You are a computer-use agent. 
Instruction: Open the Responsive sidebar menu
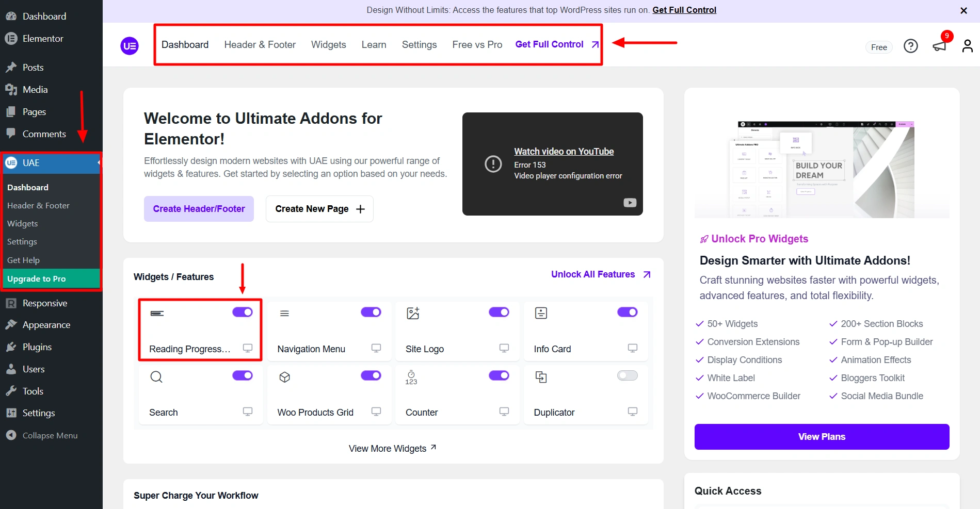[x=51, y=303]
